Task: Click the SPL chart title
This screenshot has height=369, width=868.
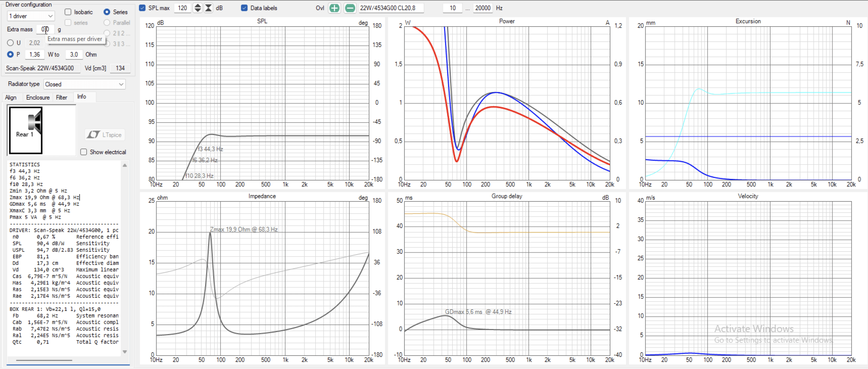Action: (262, 21)
